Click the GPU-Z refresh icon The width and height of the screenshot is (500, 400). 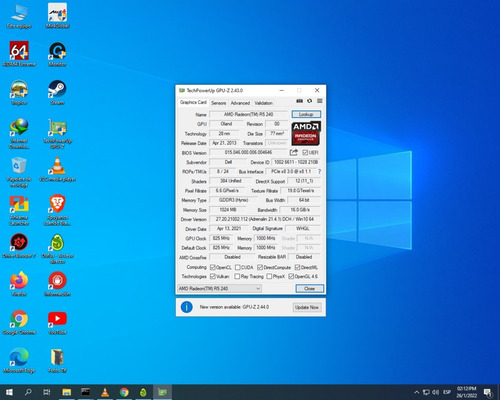click(x=309, y=101)
